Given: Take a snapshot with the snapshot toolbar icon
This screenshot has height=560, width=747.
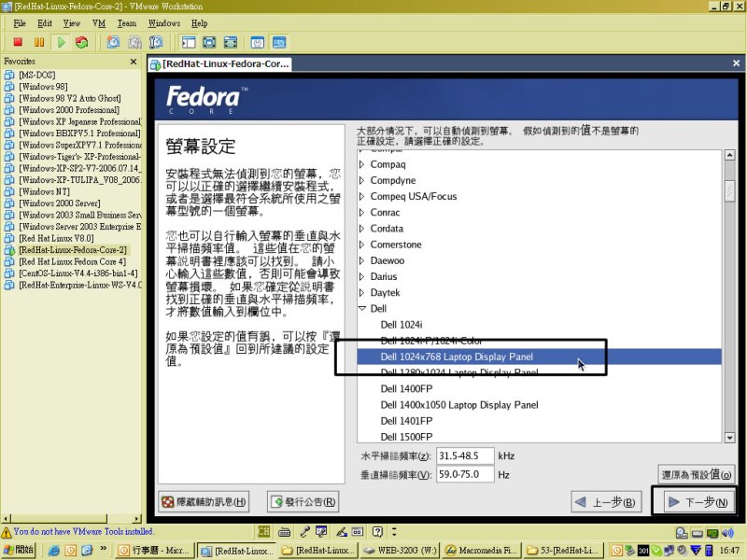Looking at the screenshot, I should click(113, 42).
